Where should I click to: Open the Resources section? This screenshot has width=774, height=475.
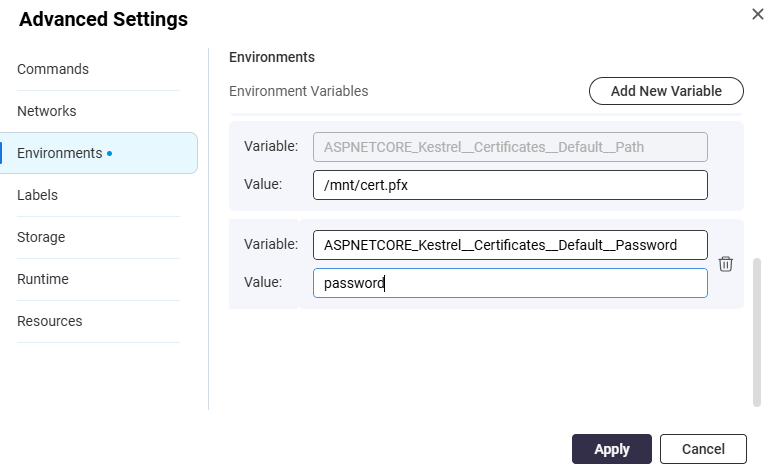click(x=50, y=321)
